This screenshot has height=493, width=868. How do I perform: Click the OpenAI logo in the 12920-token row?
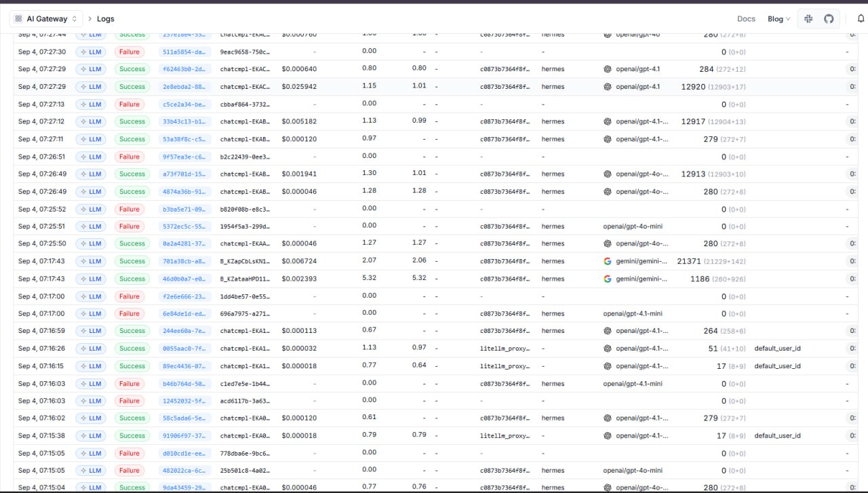coord(608,87)
